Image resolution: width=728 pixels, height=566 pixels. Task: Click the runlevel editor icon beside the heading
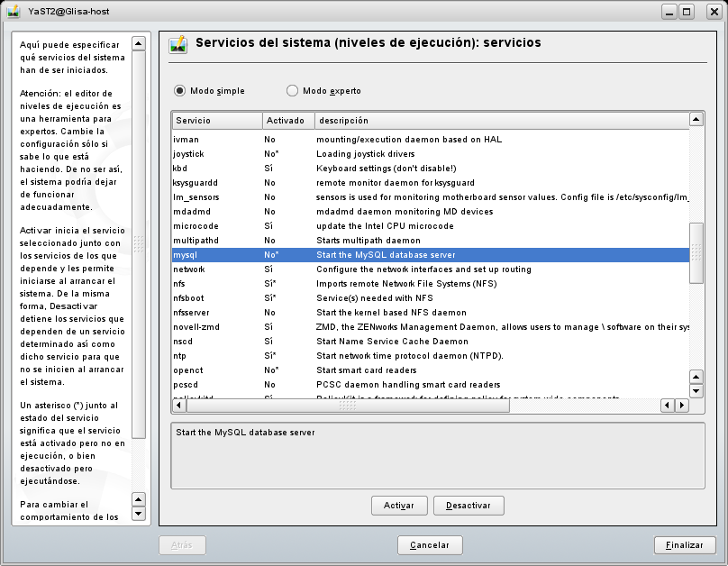coord(178,45)
